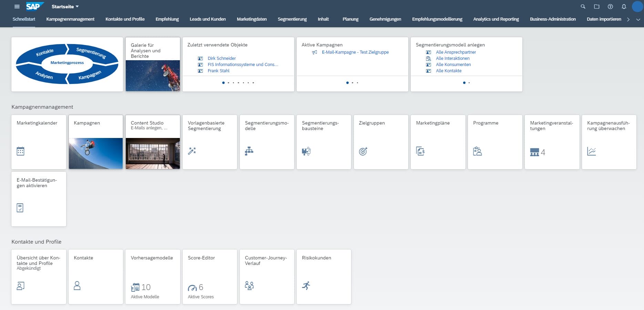
Task: Open Planung tab
Action: (x=350, y=19)
